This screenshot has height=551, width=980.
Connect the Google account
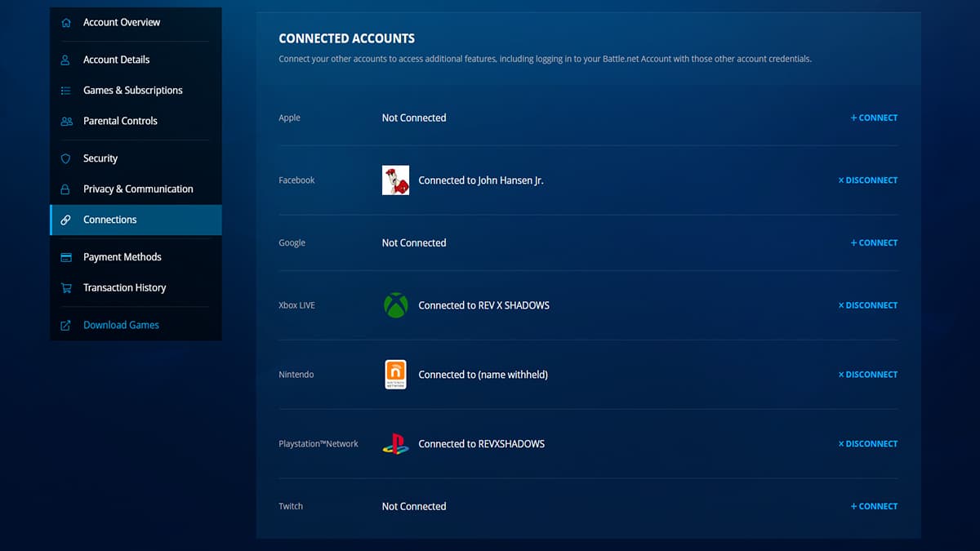pos(874,243)
